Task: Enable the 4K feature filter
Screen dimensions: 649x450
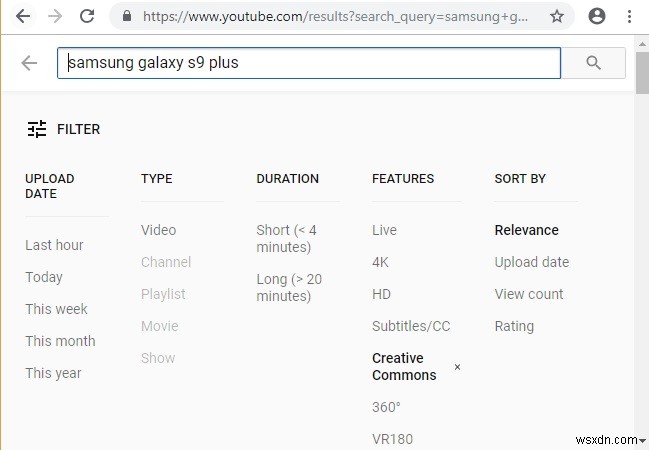Action: pos(380,262)
